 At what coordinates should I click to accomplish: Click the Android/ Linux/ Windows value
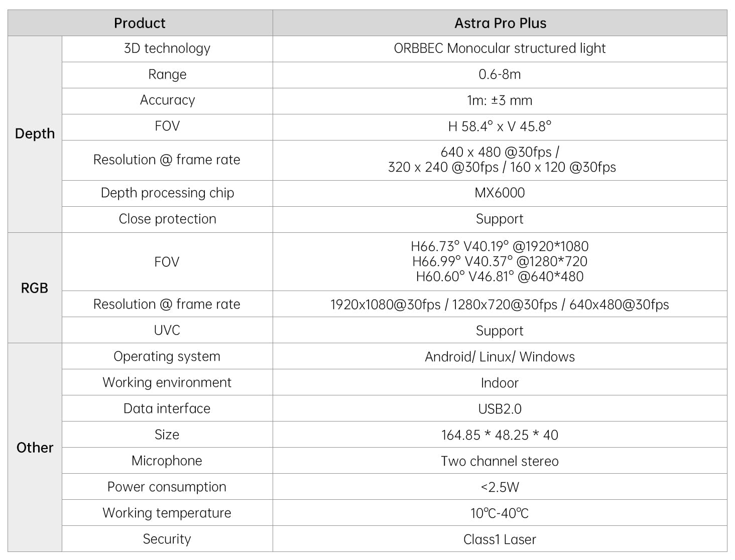click(500, 357)
